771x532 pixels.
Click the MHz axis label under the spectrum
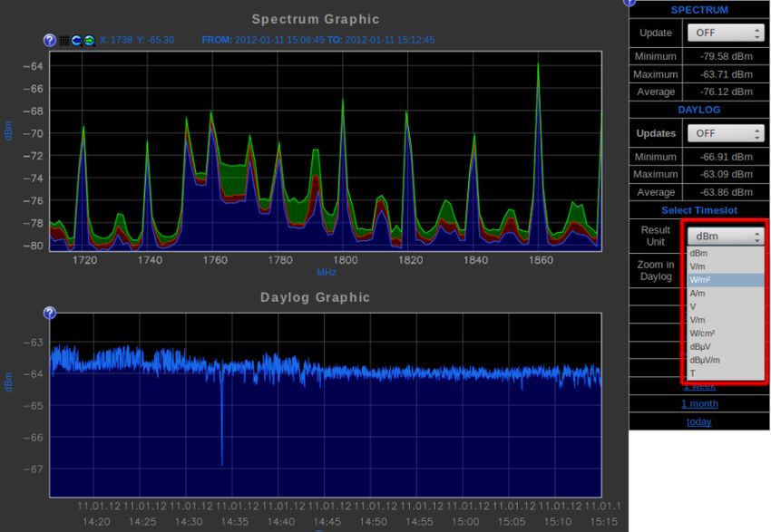[x=327, y=272]
